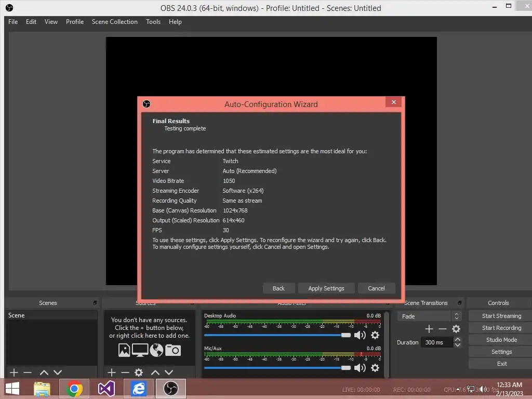532x399 pixels.
Task: Click Start Recording
Action: click(501, 328)
